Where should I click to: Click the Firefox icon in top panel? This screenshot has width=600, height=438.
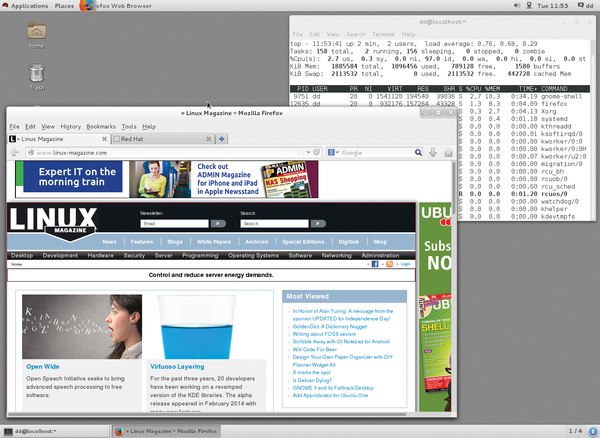click(x=86, y=5)
